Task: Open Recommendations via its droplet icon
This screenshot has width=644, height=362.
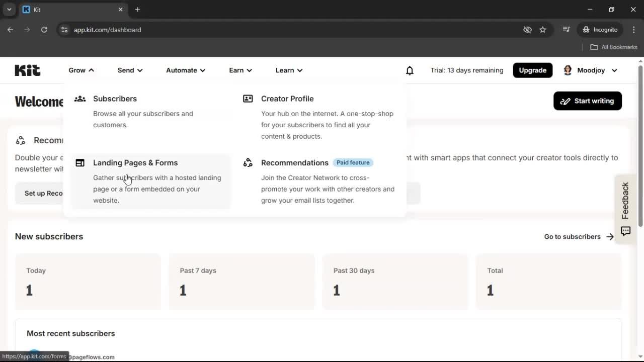Action: [x=248, y=162]
